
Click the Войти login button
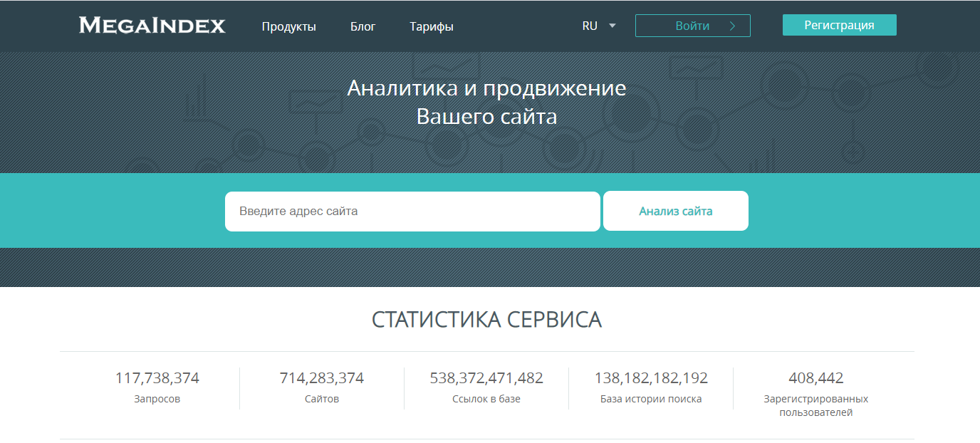coord(692,26)
